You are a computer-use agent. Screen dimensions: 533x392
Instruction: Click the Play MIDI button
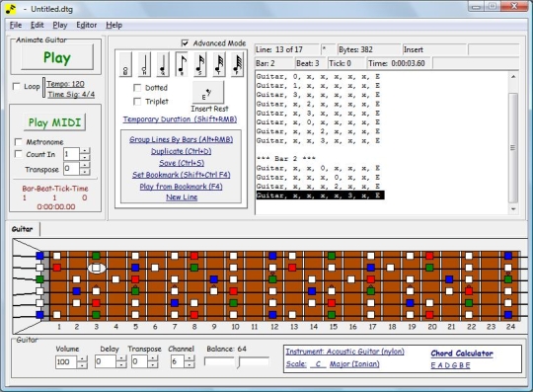pyautogui.click(x=54, y=122)
